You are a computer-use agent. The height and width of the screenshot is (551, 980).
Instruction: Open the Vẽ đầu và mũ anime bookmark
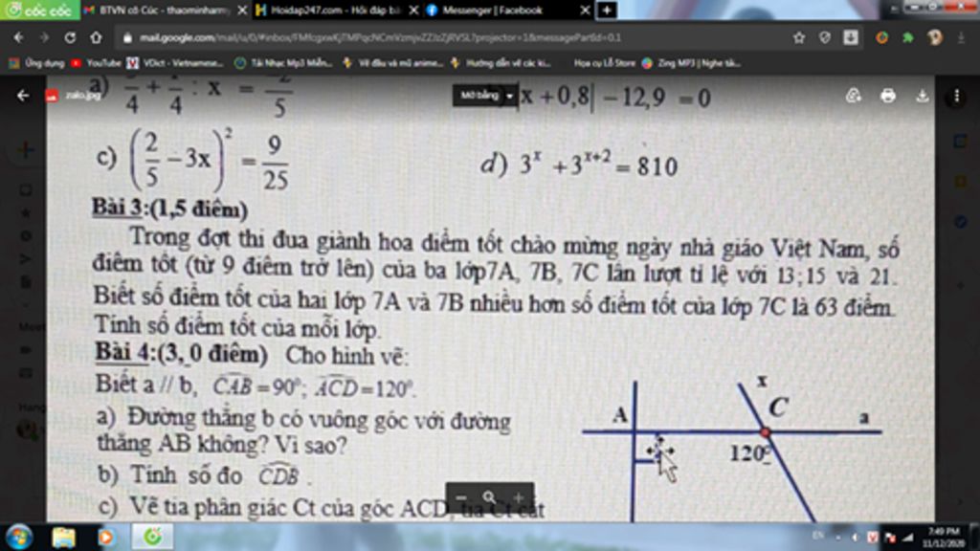[393, 63]
